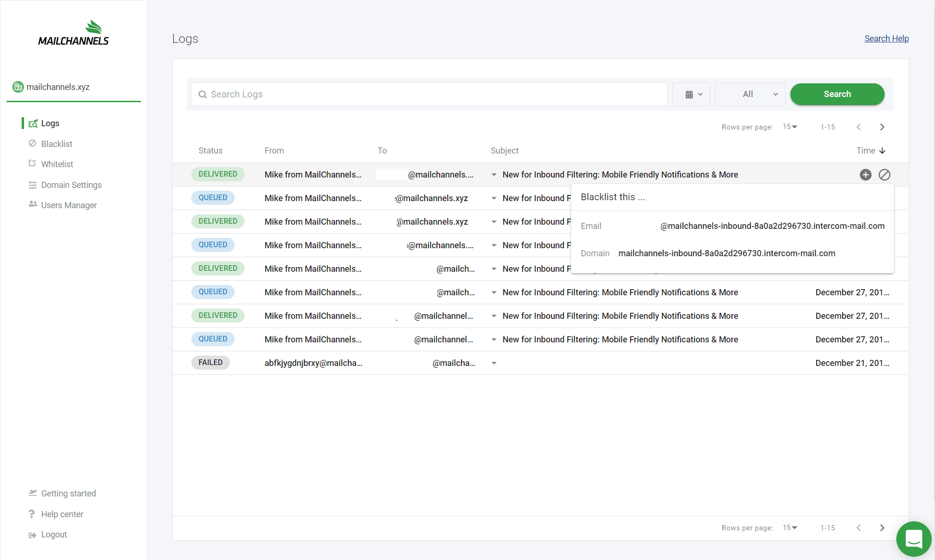Click the Whitelist menu item in sidebar

57,164
